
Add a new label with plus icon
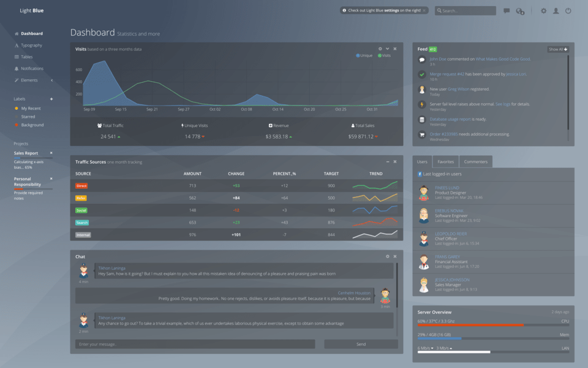tap(51, 99)
